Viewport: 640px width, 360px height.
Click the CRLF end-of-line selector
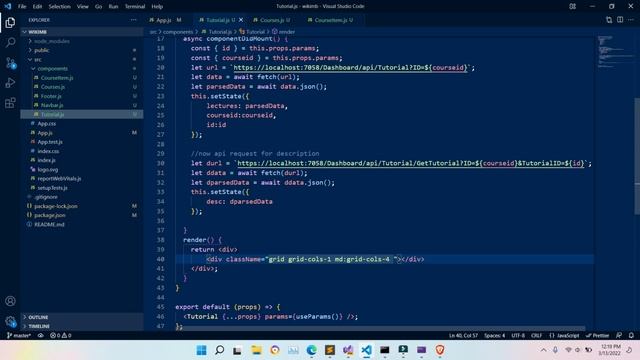coord(537,335)
